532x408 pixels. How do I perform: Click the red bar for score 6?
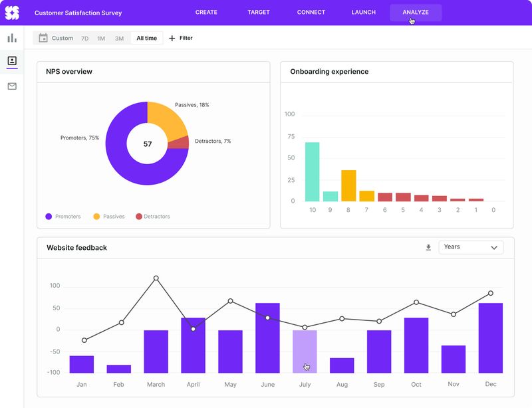(x=385, y=197)
